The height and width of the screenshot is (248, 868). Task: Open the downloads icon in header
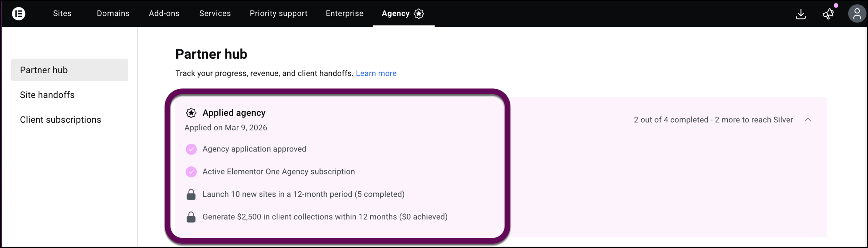click(x=801, y=14)
